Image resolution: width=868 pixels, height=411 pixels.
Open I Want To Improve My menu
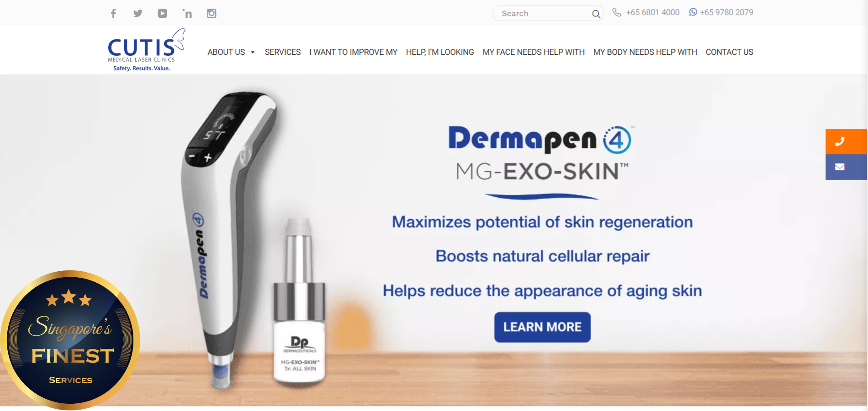coord(353,52)
